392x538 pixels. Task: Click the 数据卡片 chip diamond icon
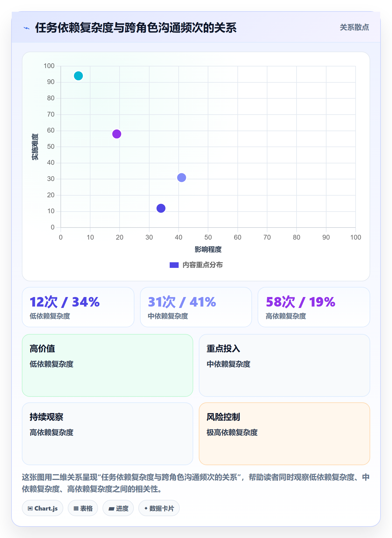146,508
